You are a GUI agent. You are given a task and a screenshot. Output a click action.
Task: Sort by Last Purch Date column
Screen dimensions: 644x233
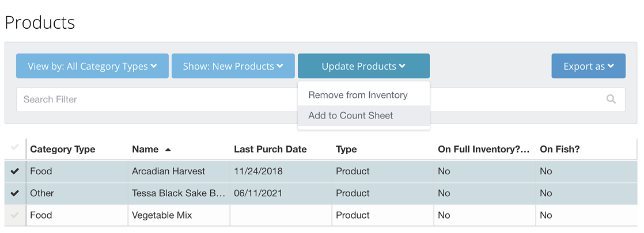pos(270,150)
